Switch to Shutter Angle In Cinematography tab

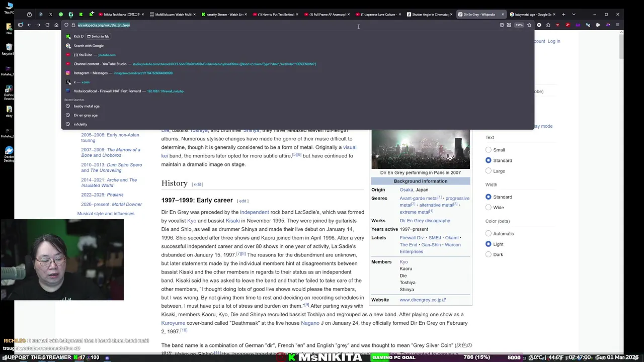[429, 15]
